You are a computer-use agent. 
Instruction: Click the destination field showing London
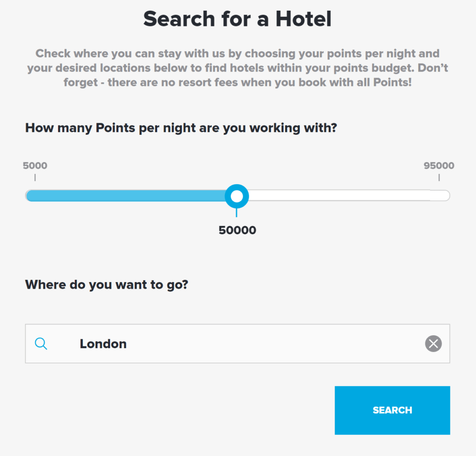tap(232, 344)
